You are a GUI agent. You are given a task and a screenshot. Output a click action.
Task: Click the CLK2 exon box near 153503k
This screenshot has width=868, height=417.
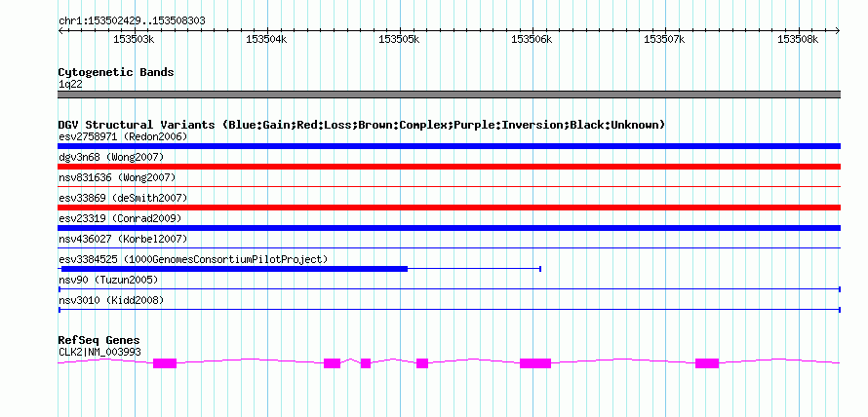tap(165, 363)
